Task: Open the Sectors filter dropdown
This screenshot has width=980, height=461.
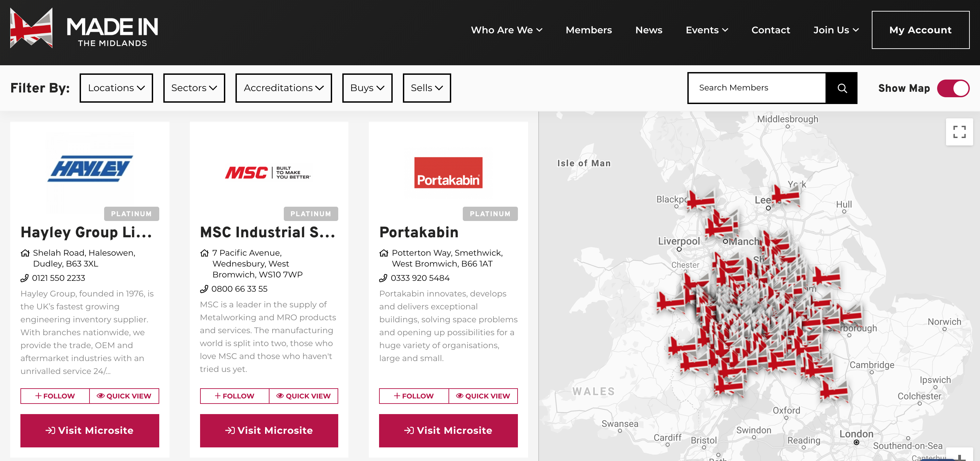Action: (194, 88)
